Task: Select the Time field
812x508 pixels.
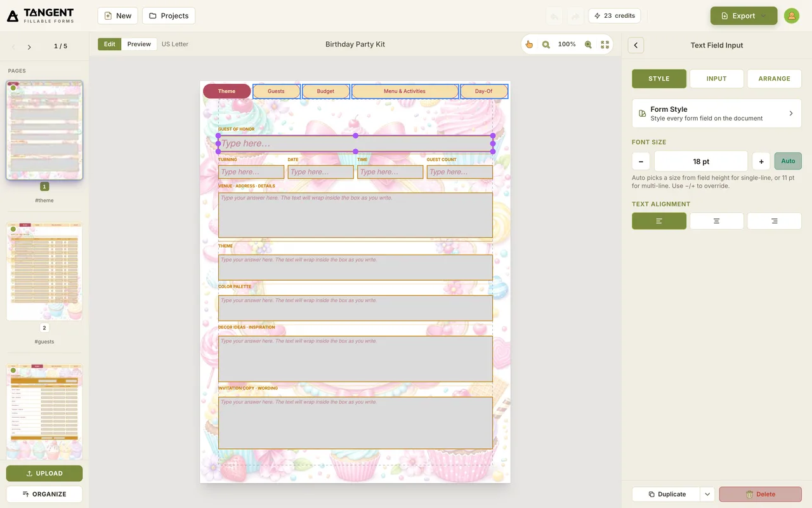Action: (x=390, y=172)
